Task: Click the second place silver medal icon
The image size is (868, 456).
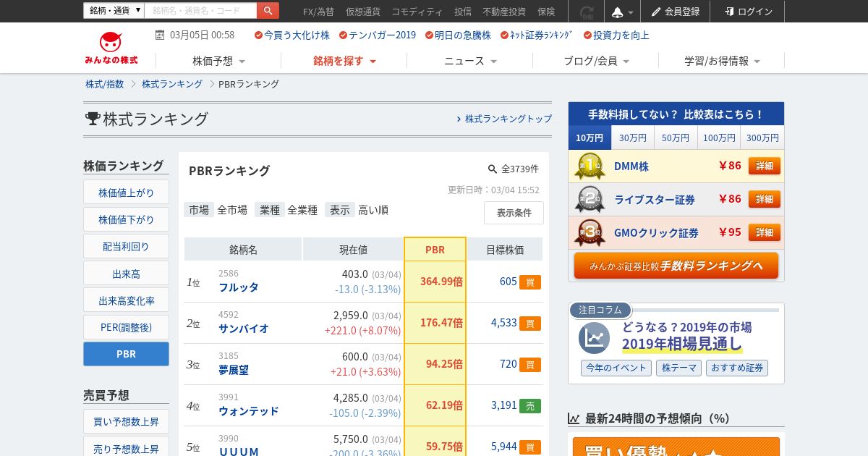Action: point(590,199)
